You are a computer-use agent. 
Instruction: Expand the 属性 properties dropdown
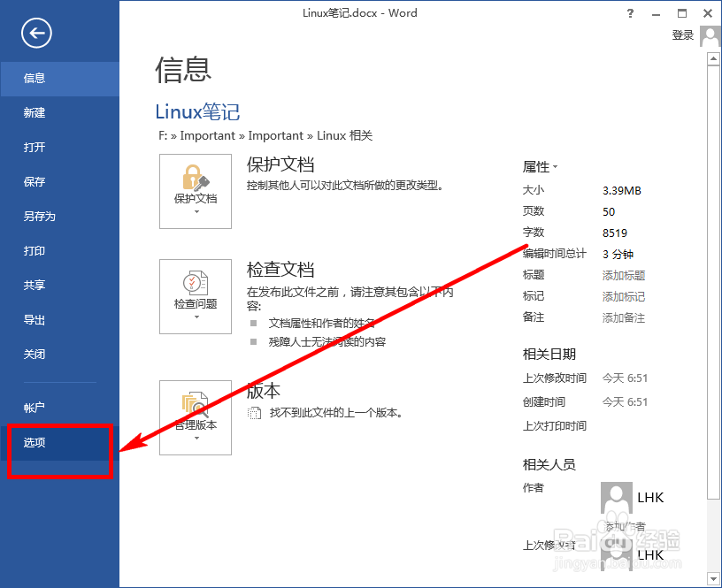(x=540, y=166)
